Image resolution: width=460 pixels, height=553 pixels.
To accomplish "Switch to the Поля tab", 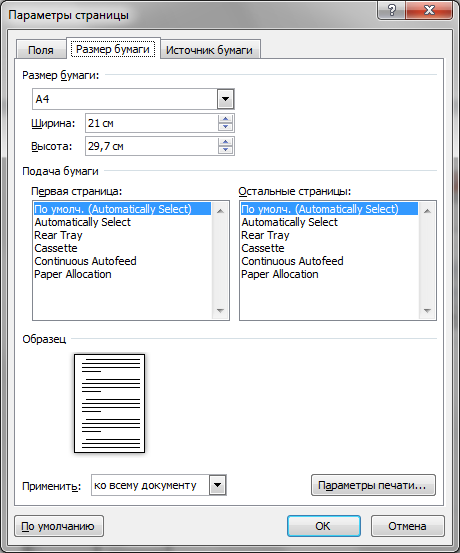I will [x=41, y=50].
